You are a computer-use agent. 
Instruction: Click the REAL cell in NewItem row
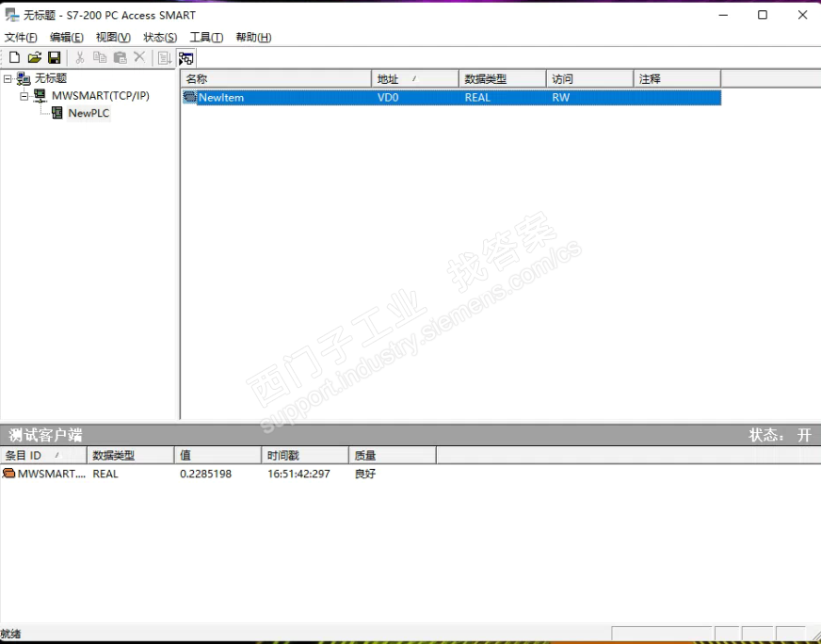coord(477,97)
